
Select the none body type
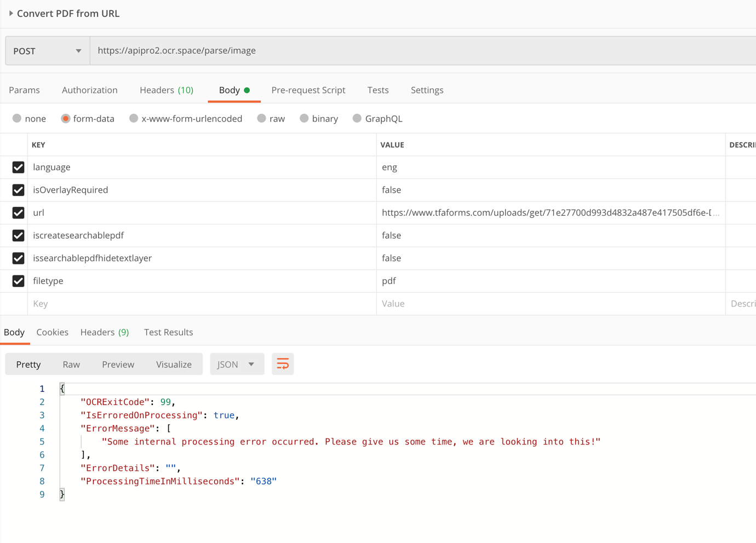pos(17,118)
